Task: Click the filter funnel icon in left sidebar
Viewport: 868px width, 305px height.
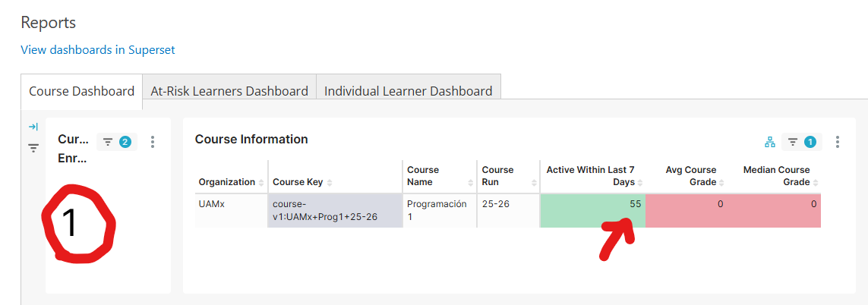Action: pos(33,148)
